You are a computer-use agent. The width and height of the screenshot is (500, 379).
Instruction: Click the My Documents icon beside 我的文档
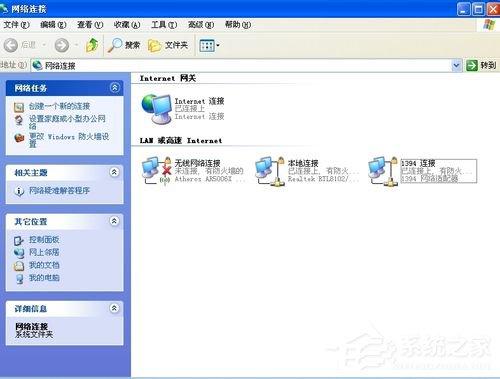tap(19, 266)
